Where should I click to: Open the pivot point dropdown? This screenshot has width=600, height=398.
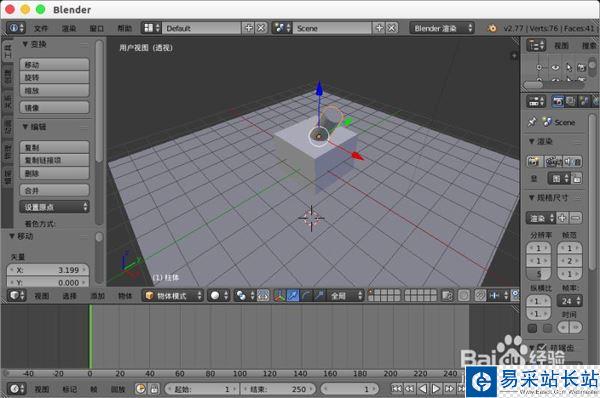coord(245,295)
